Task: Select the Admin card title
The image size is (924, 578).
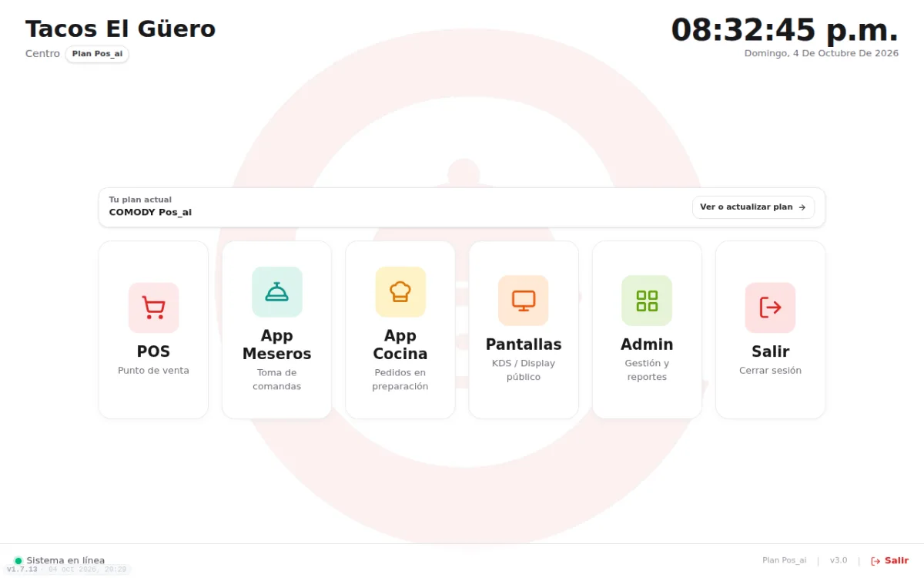Action: (647, 344)
